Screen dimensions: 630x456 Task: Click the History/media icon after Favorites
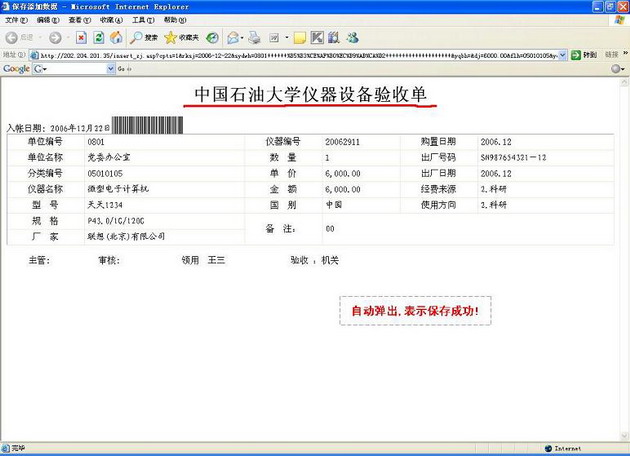(211, 37)
